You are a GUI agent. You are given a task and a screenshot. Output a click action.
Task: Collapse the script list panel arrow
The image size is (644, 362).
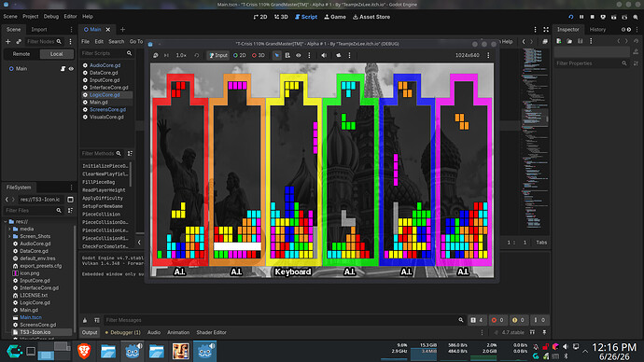click(139, 243)
